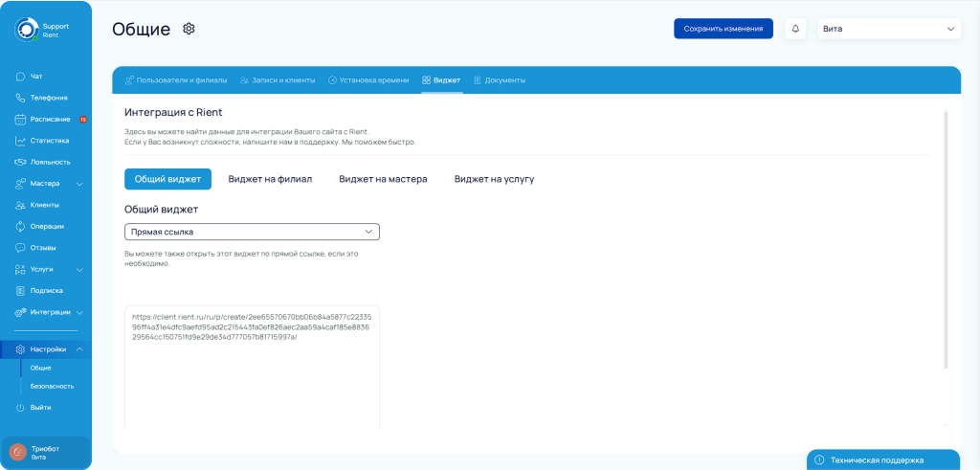Expand the Услуги submenu

click(79, 270)
